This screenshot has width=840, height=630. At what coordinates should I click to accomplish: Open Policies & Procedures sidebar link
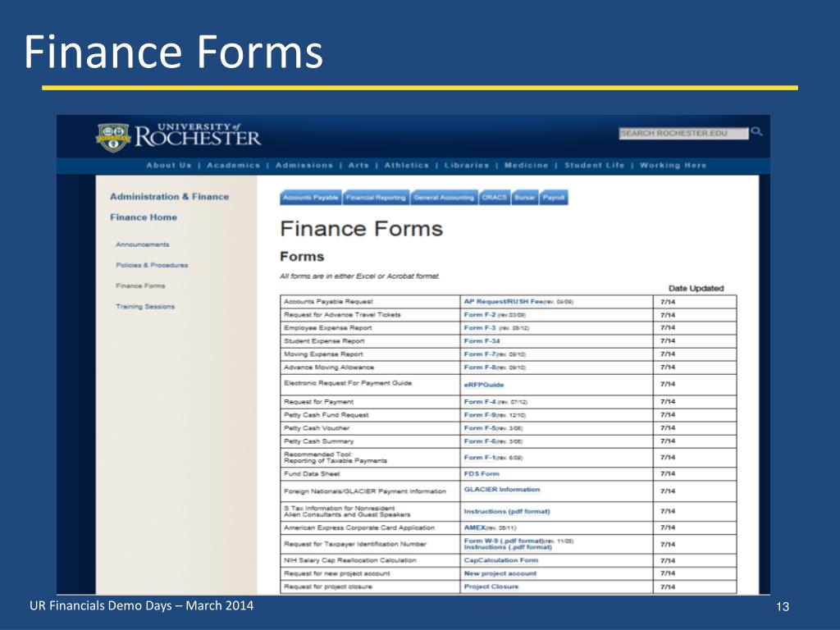click(152, 265)
